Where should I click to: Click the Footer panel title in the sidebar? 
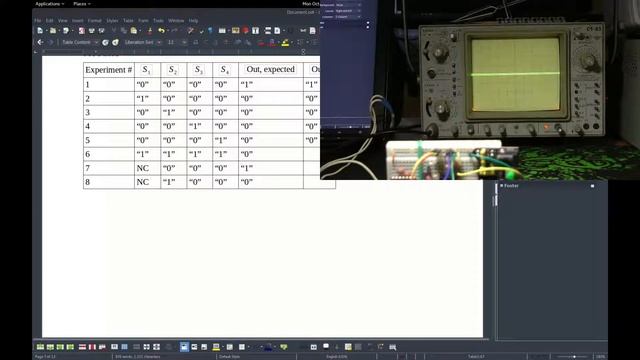[x=511, y=186]
